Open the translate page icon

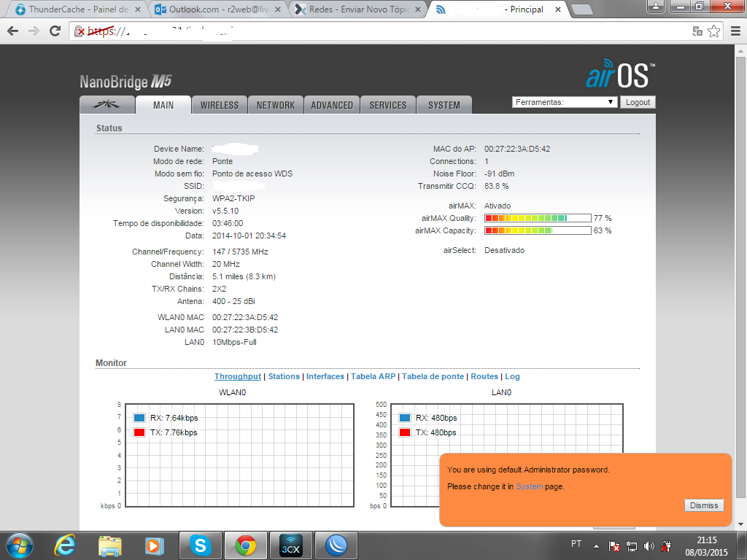click(x=697, y=31)
